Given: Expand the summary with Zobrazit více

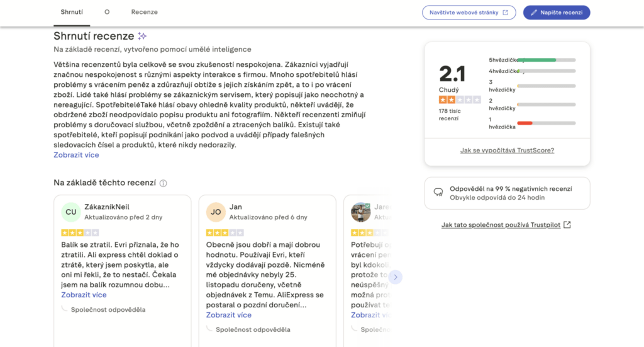Looking at the screenshot, I should pos(76,155).
